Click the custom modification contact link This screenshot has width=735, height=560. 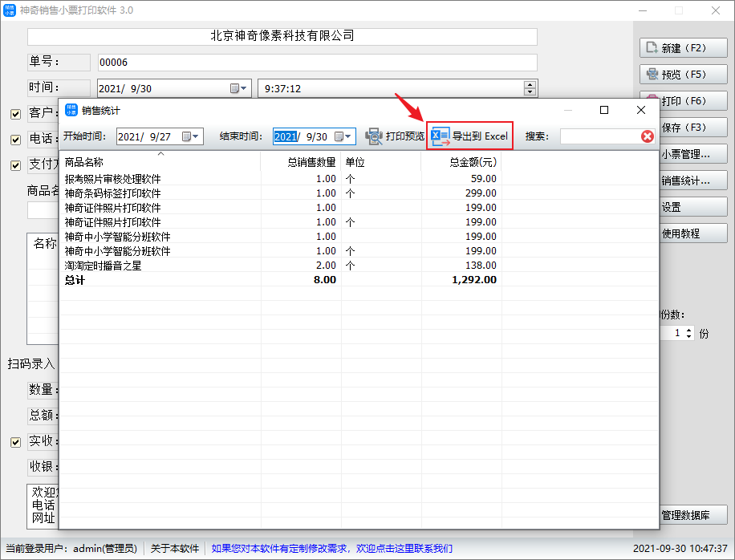[x=331, y=549]
